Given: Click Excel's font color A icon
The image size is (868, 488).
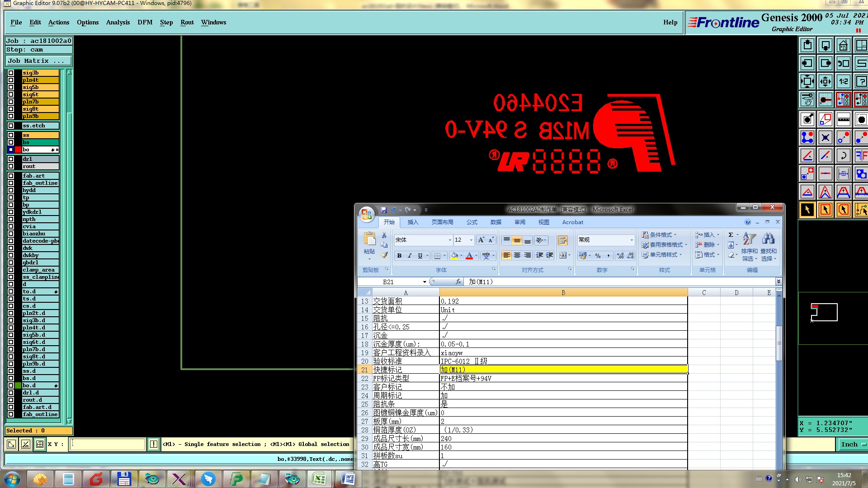Looking at the screenshot, I should pos(469,256).
